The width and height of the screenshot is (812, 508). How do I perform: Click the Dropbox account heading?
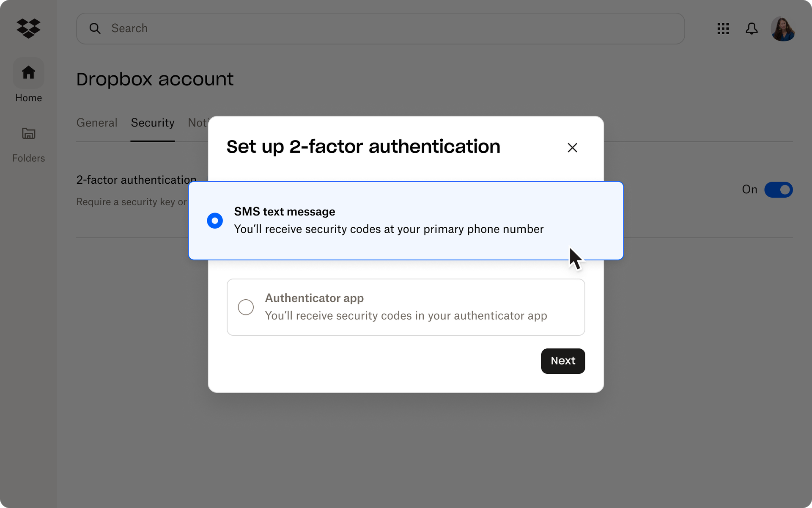click(x=155, y=79)
